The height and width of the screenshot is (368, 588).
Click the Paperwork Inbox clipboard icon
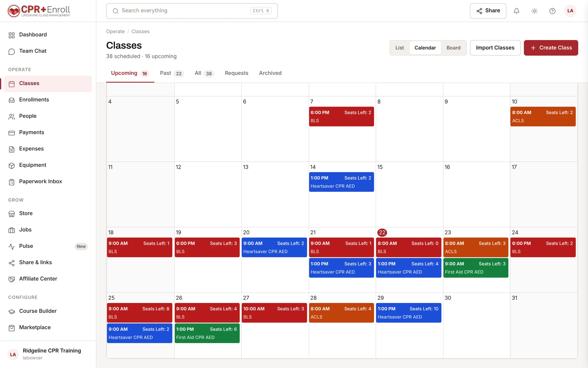pos(11,182)
